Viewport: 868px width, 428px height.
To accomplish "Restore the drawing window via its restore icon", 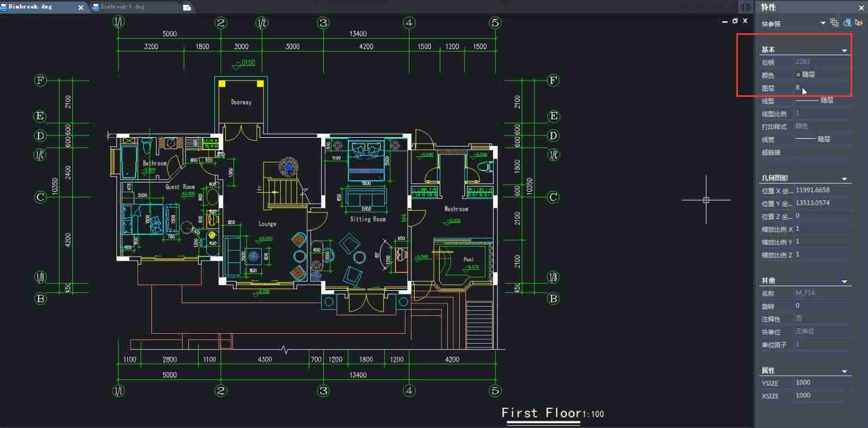I will point(735,21).
